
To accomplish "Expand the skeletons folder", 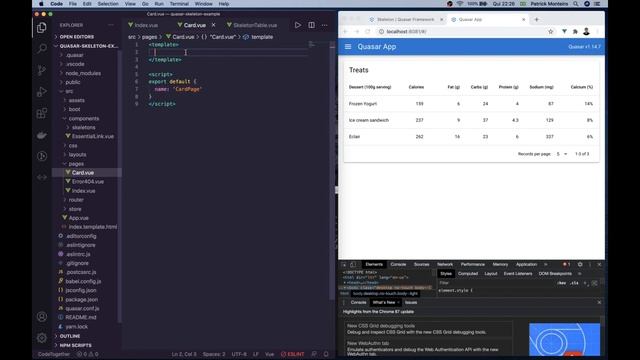I will 83,127.
